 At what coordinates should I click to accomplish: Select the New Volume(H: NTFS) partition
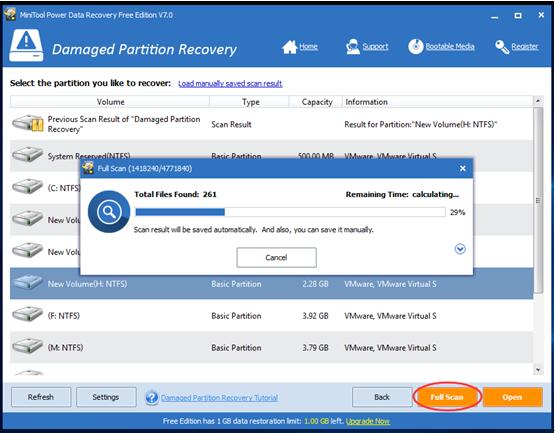pyautogui.click(x=271, y=284)
